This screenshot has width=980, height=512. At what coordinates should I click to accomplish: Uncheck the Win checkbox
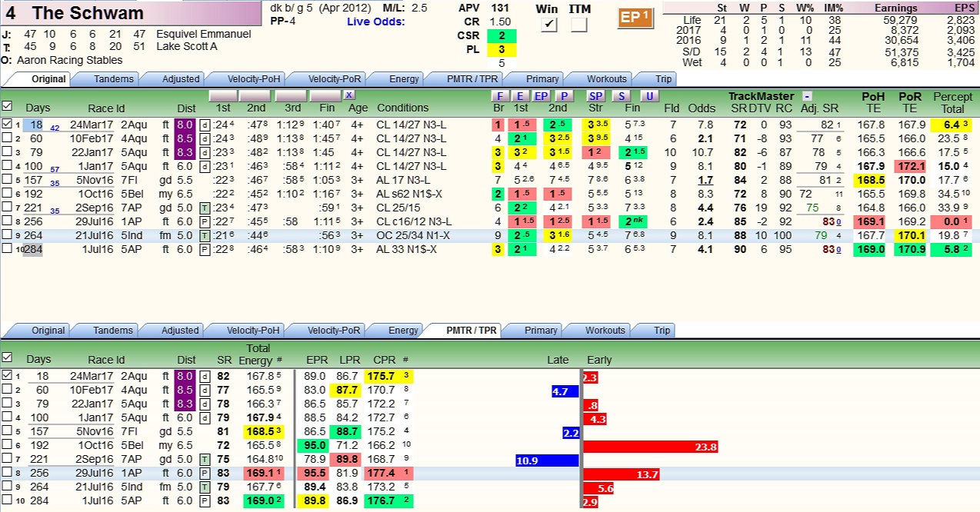pyautogui.click(x=548, y=25)
